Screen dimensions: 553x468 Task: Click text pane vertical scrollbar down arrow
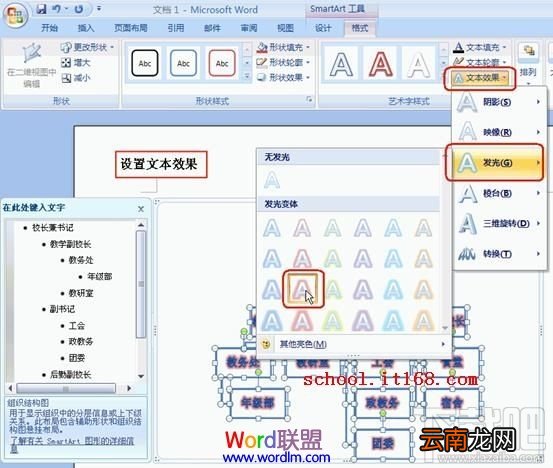(x=141, y=376)
